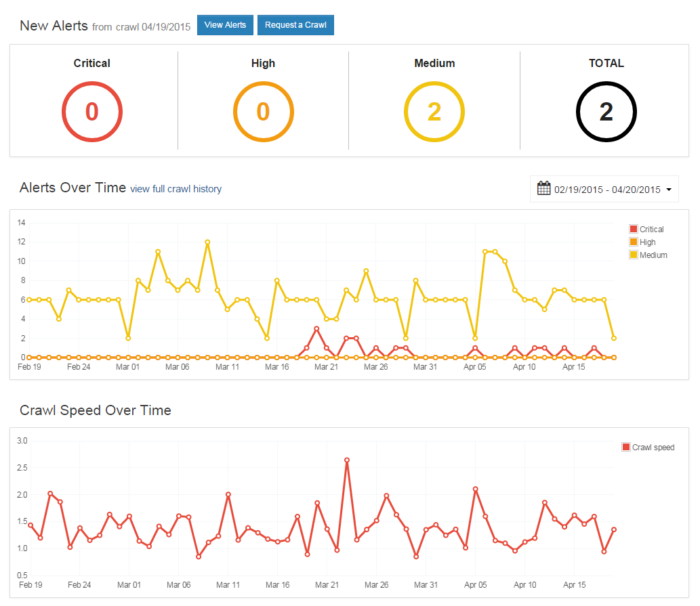700x606 pixels.
Task: Click the 'Critical' heading above the red circle
Action: [92, 64]
